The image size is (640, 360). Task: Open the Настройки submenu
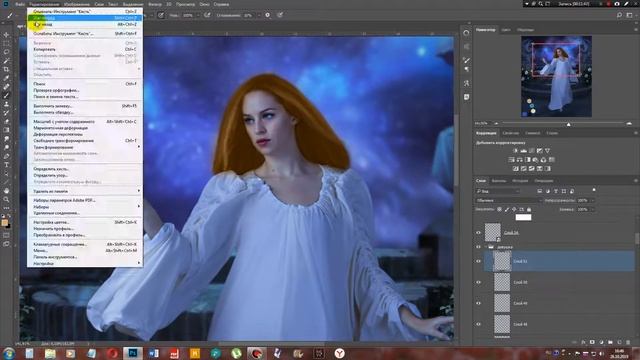tap(85, 264)
